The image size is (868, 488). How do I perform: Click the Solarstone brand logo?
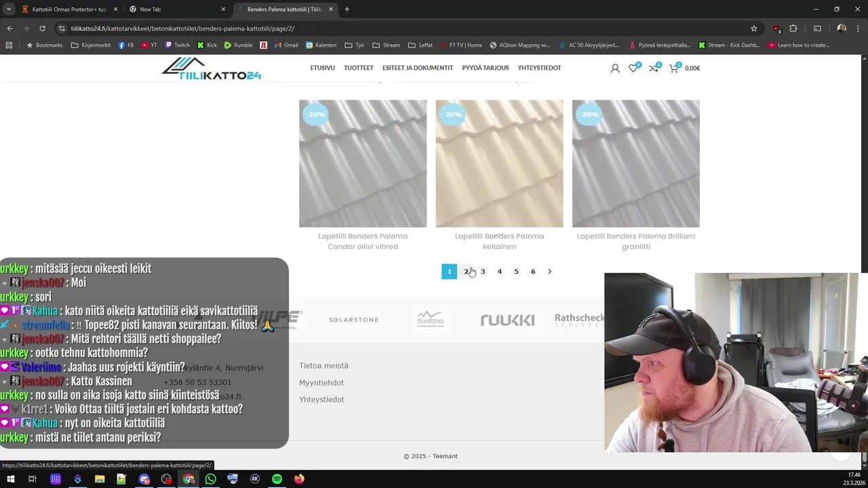(x=353, y=320)
